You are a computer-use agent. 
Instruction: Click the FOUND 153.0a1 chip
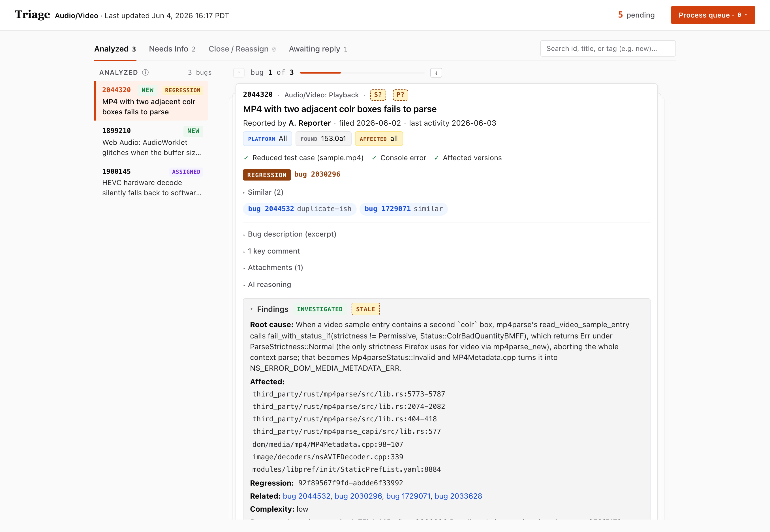point(324,139)
